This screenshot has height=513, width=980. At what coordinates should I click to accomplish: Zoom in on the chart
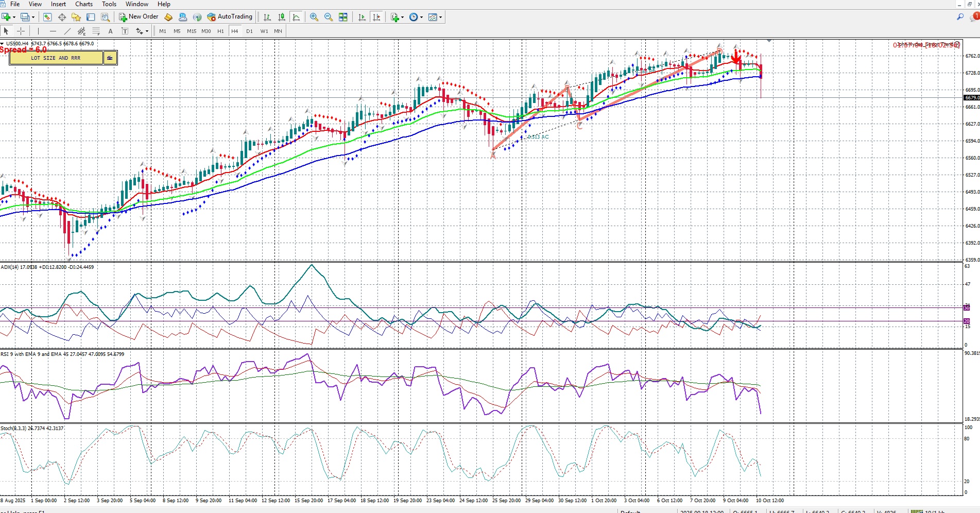(x=314, y=17)
